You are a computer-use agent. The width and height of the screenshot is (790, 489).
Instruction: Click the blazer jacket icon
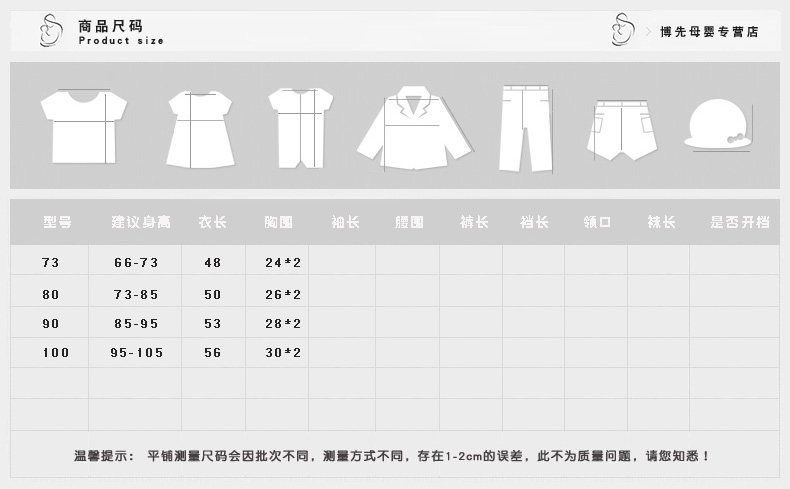pyautogui.click(x=415, y=128)
